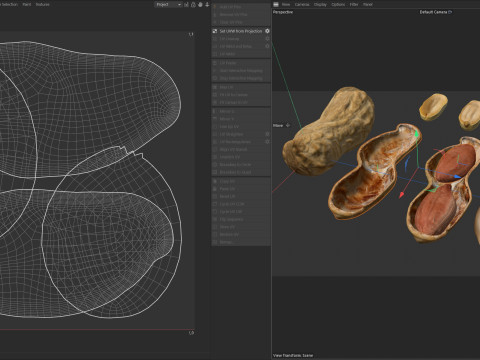Click the UV Peeler icon
The image size is (480, 360).
[215, 63]
